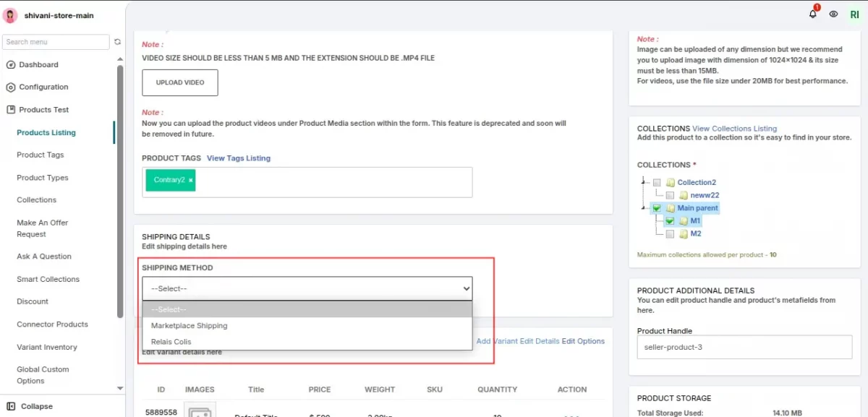This screenshot has width=868, height=417.
Task: Go to Product Tags in sidebar
Action: click(x=41, y=155)
